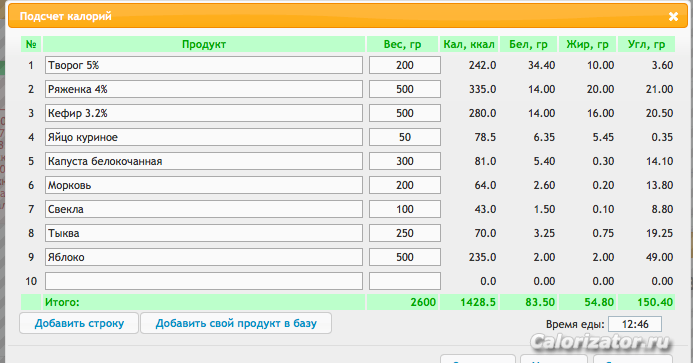
Task: Edit weight field for Свекла
Action: pyautogui.click(x=405, y=209)
